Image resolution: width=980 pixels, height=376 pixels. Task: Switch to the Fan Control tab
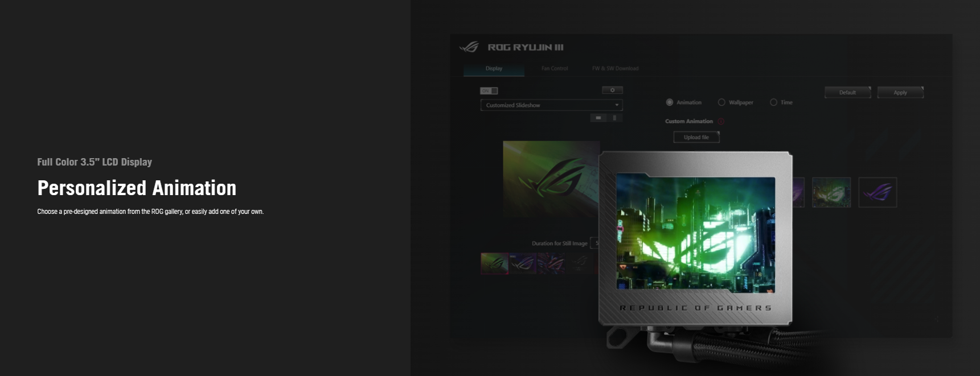click(554, 68)
